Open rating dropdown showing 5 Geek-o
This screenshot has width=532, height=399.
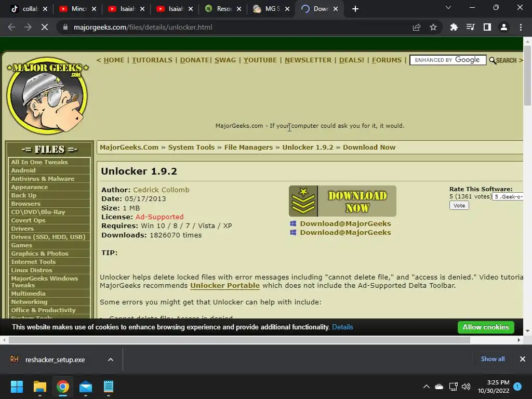tap(508, 196)
